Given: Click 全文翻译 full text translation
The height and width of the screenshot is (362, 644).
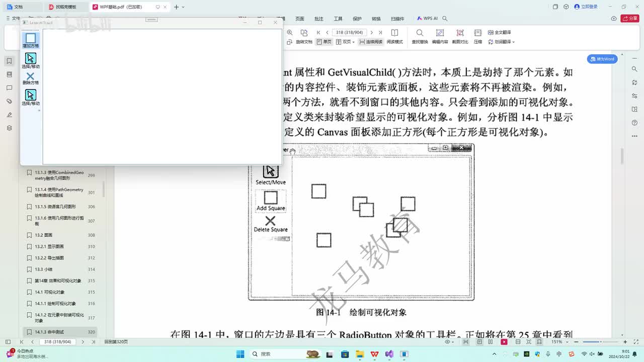Looking at the screenshot, I should pyautogui.click(x=499, y=33).
